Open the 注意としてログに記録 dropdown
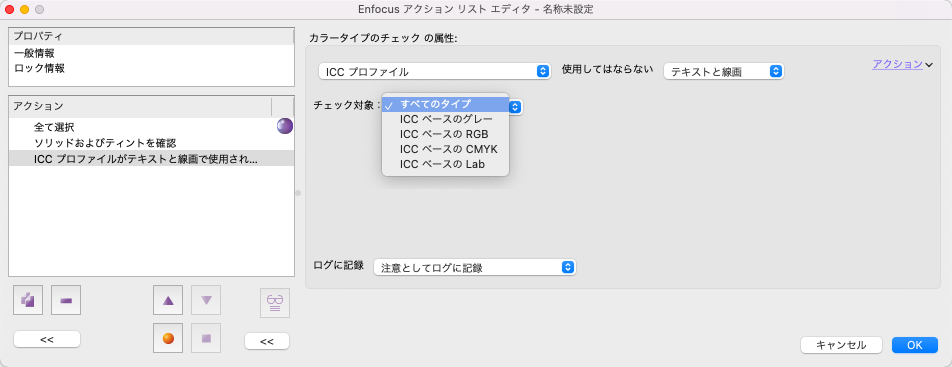 click(474, 267)
